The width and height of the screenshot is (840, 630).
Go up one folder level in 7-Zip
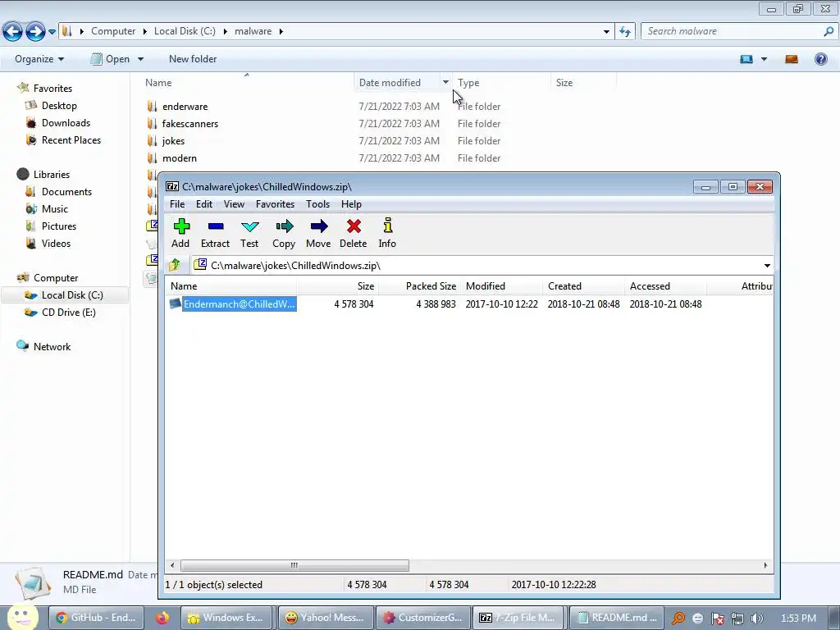(x=174, y=265)
